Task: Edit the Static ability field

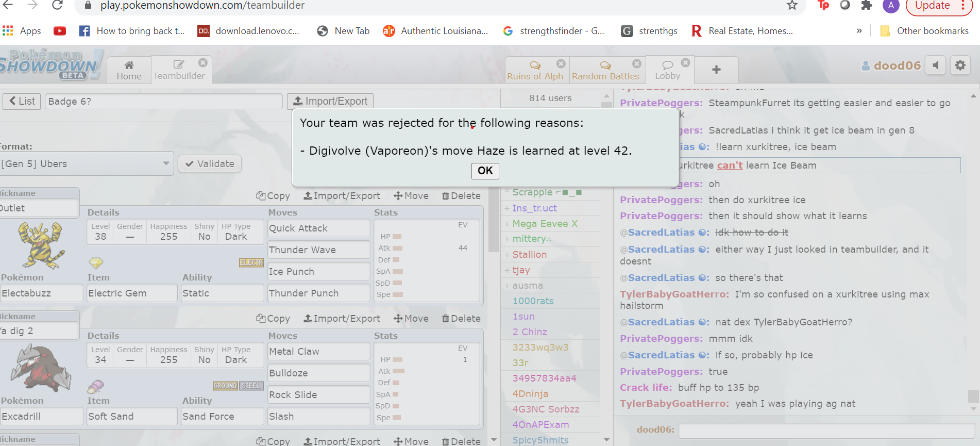Action: pos(222,293)
